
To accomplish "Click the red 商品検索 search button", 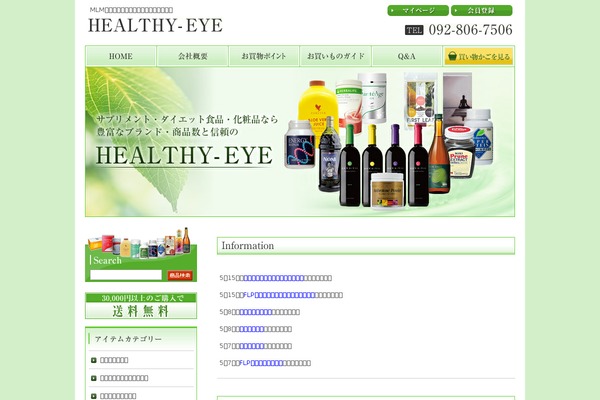I will point(180,275).
